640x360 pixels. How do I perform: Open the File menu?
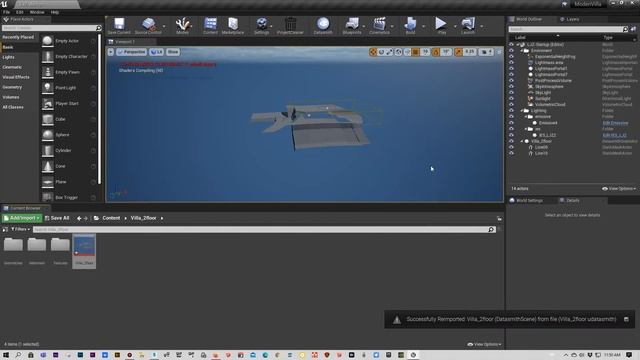(x=7, y=12)
